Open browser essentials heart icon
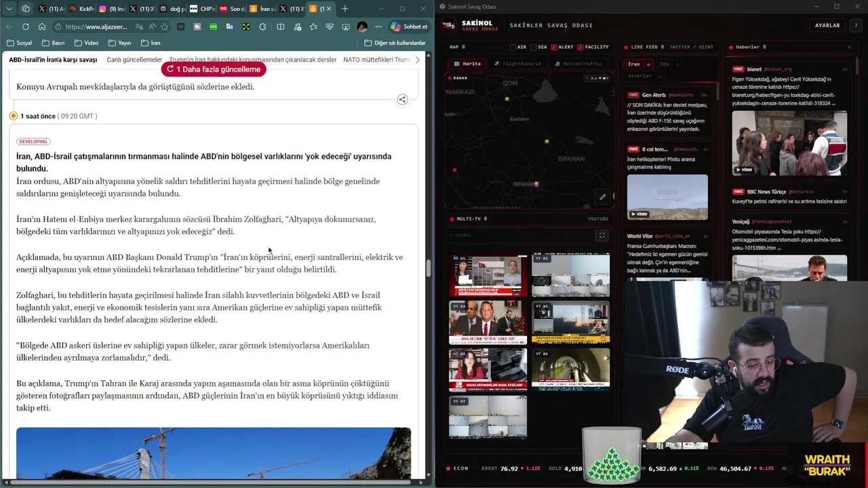The image size is (868, 488). 330,26
